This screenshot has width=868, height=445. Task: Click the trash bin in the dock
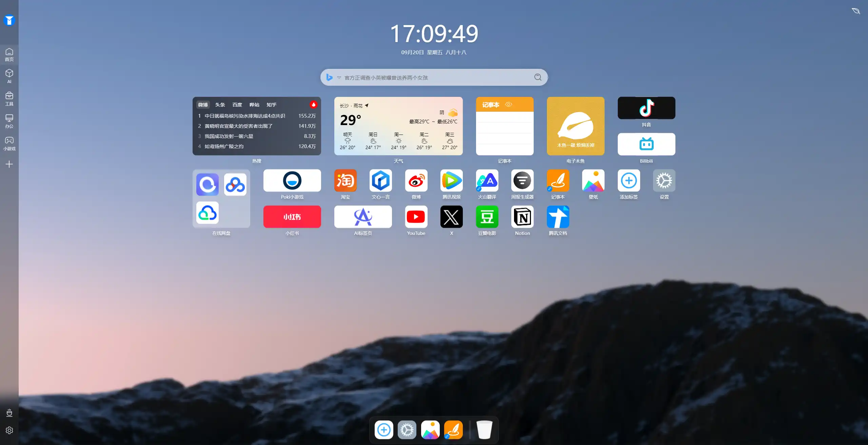[484, 430]
